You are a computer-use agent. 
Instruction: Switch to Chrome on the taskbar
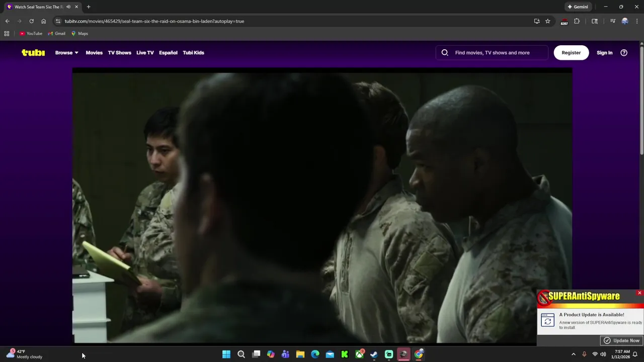point(419,354)
